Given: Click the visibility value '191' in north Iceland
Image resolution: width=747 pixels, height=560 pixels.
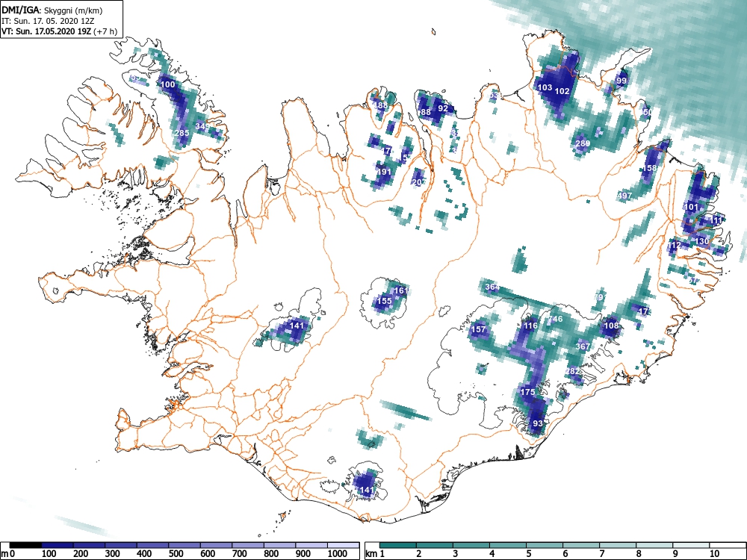Looking at the screenshot, I should [384, 172].
